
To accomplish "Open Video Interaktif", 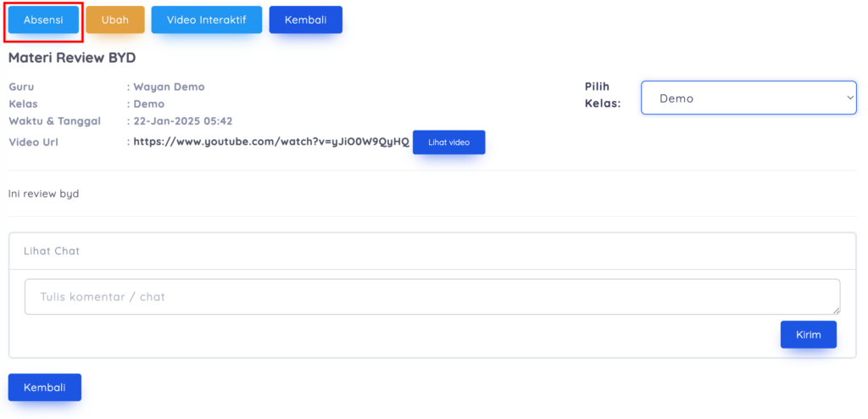I will (207, 20).
